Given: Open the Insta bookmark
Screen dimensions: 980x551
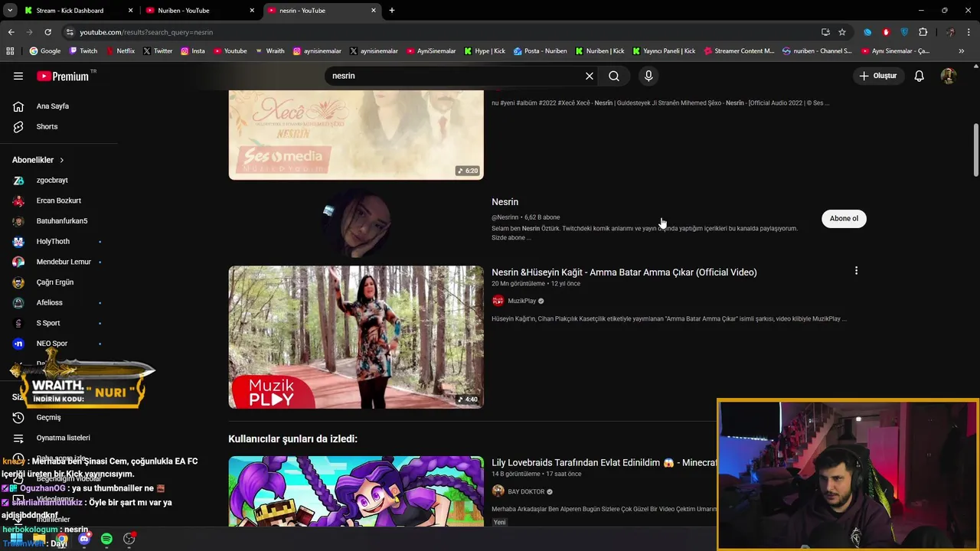Looking at the screenshot, I should click(193, 51).
